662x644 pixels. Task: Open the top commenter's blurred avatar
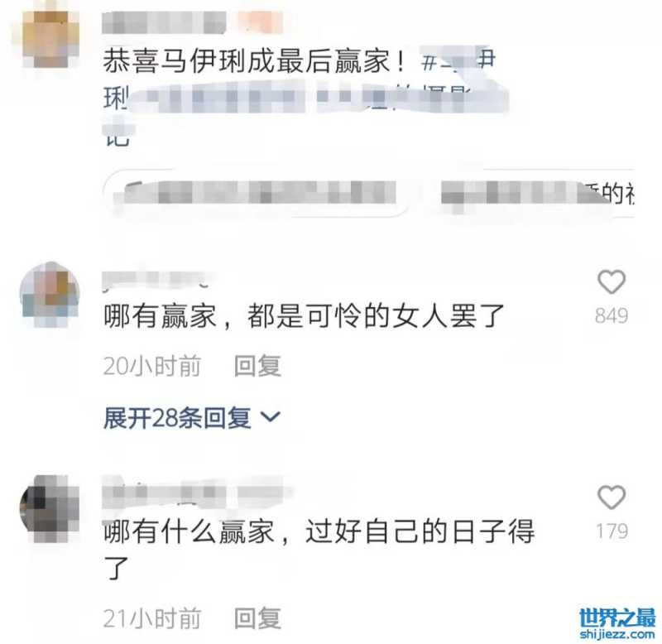50,39
